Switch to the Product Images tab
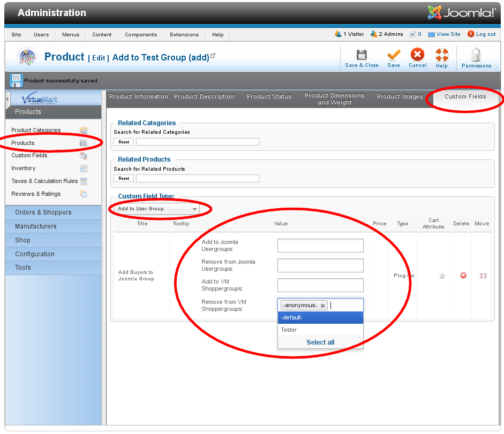The image size is (504, 434). pyautogui.click(x=400, y=97)
